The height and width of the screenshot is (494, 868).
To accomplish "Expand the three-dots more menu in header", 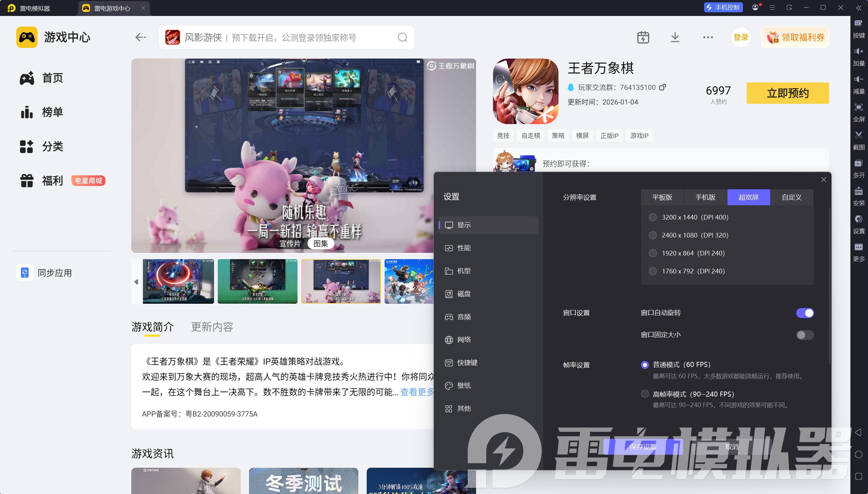I will point(708,37).
